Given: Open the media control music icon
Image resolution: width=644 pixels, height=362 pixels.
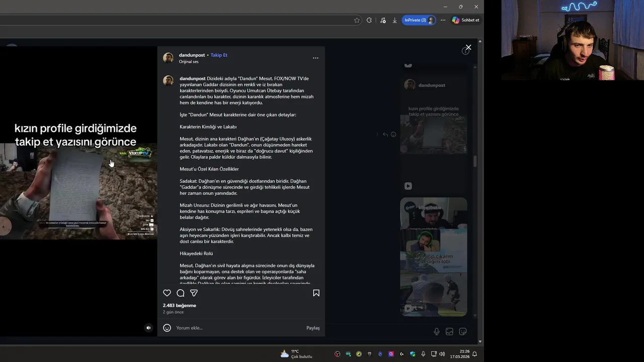Looking at the screenshot, I should [383, 20].
